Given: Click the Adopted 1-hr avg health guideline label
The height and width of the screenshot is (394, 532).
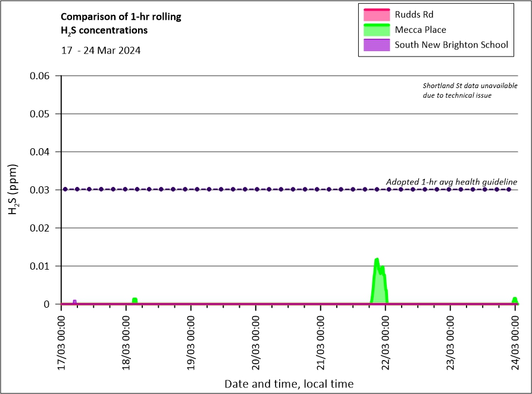Looking at the screenshot, I should tap(451, 182).
